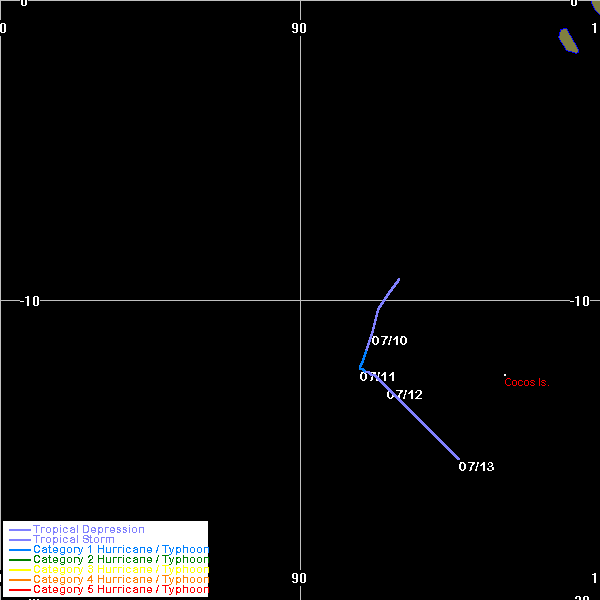The height and width of the screenshot is (600, 600).
Task: Click the storm track's northern starting point
Action: pyautogui.click(x=399, y=279)
